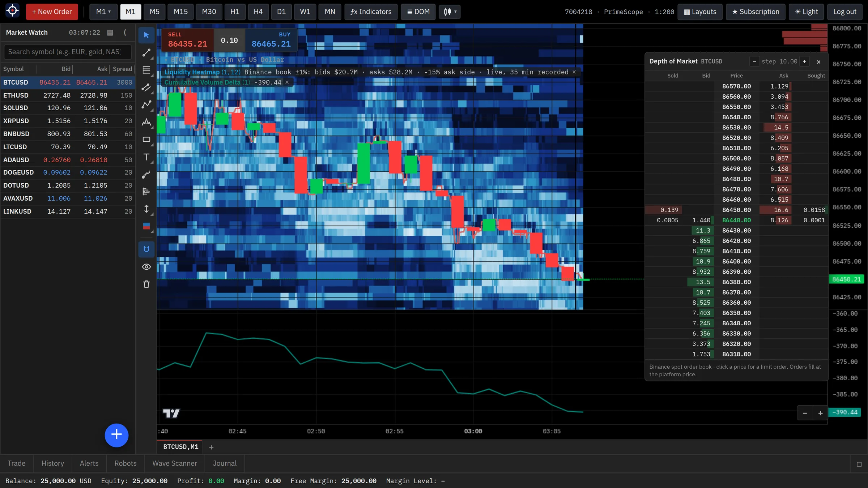Toggle drawings visibility eye icon
Image resolution: width=868 pixels, height=488 pixels.
(x=146, y=267)
